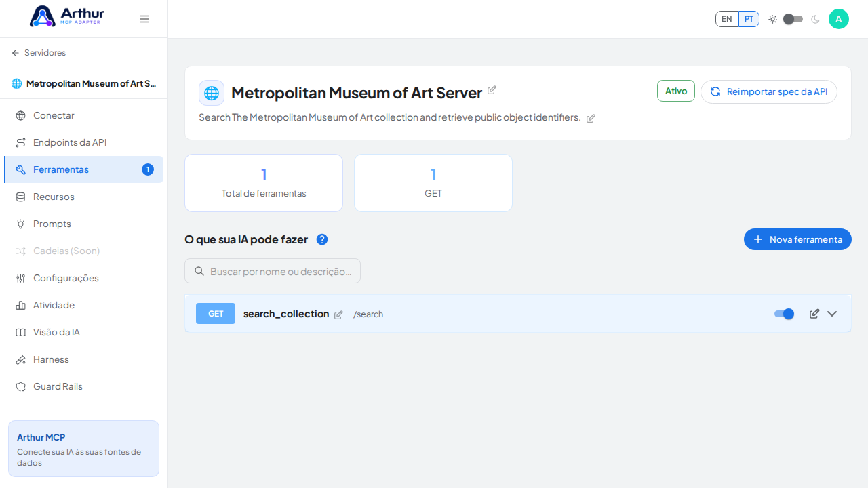Click the search_collection tool name
This screenshot has height=488, width=868.
pos(286,314)
